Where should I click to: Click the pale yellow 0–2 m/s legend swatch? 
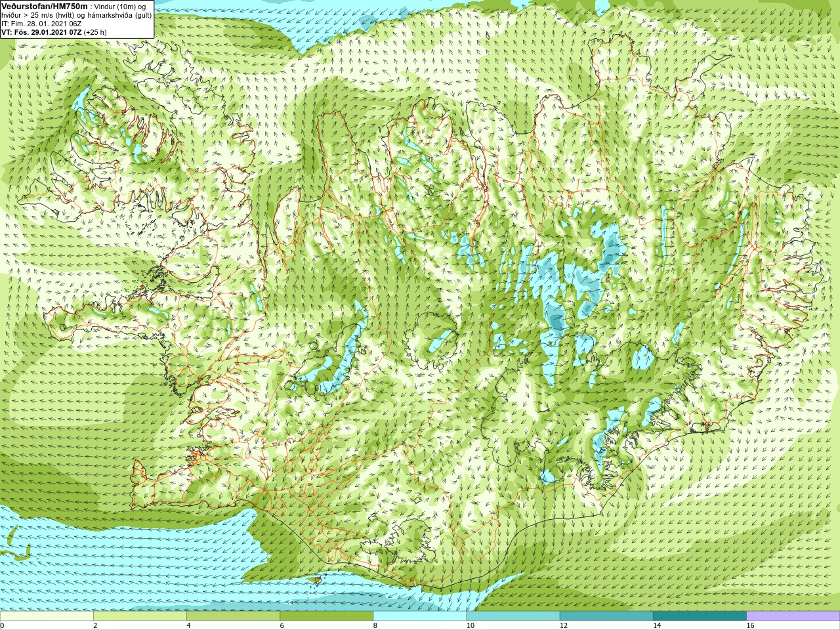47,616
